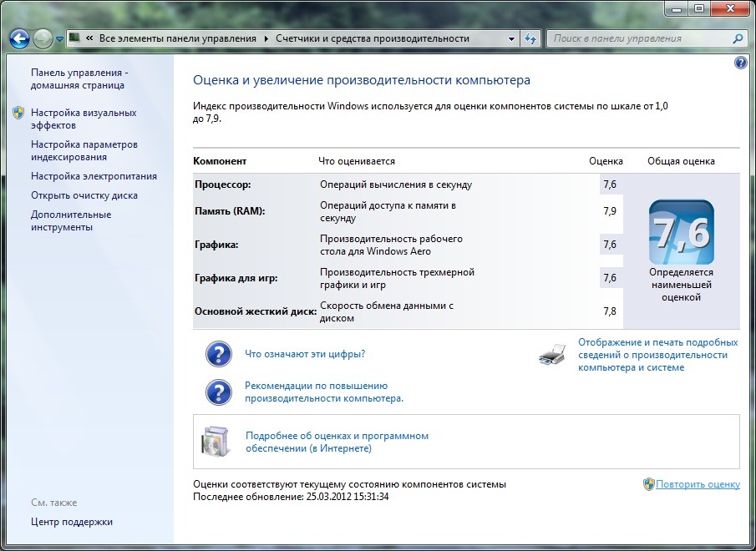Open 'Центр поддержки' under См. также
This screenshot has width=756, height=551.
[72, 522]
